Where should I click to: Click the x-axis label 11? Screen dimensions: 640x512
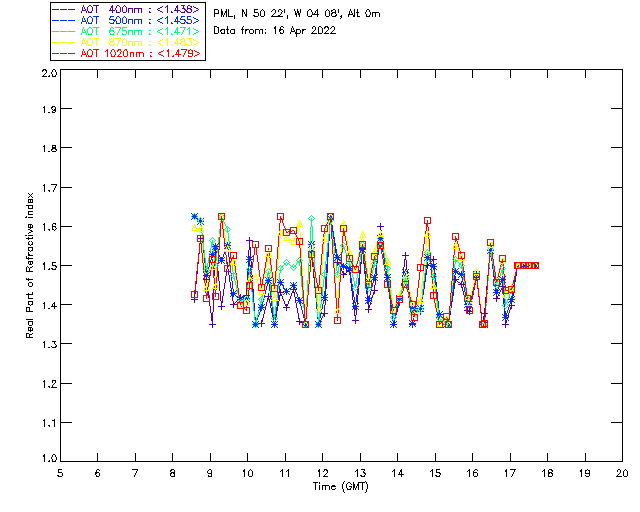pos(285,473)
